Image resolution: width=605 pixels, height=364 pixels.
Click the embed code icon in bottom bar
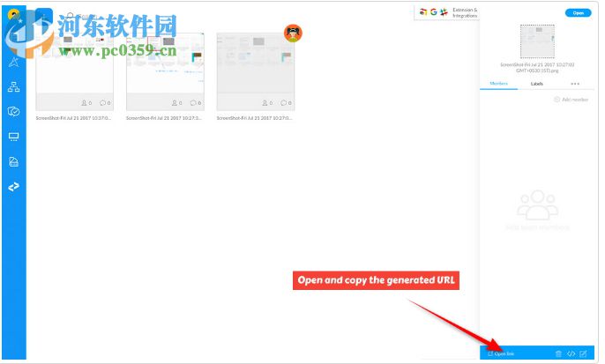point(571,353)
